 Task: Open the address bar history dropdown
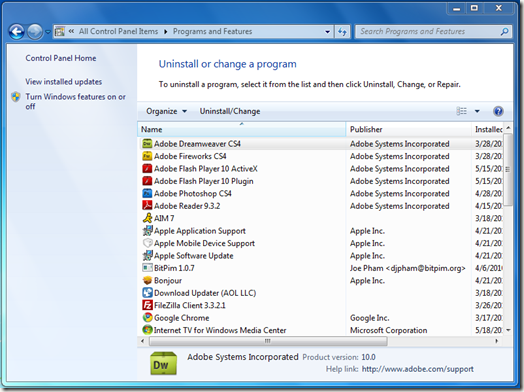[328, 32]
